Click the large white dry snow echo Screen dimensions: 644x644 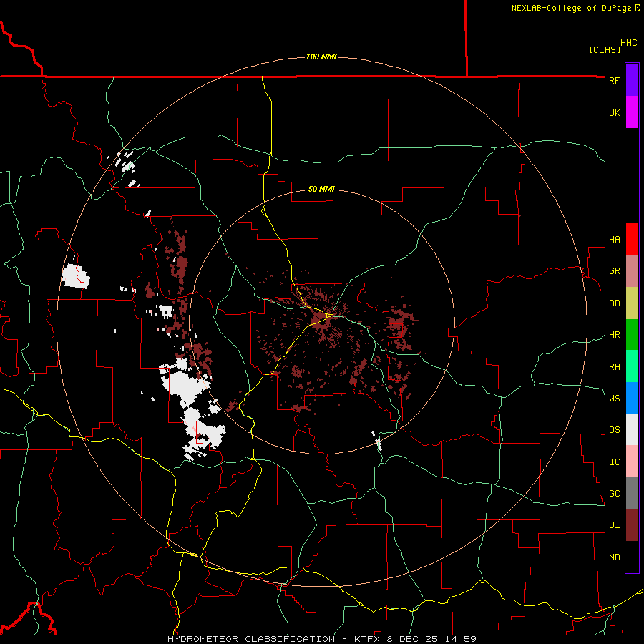184,384
